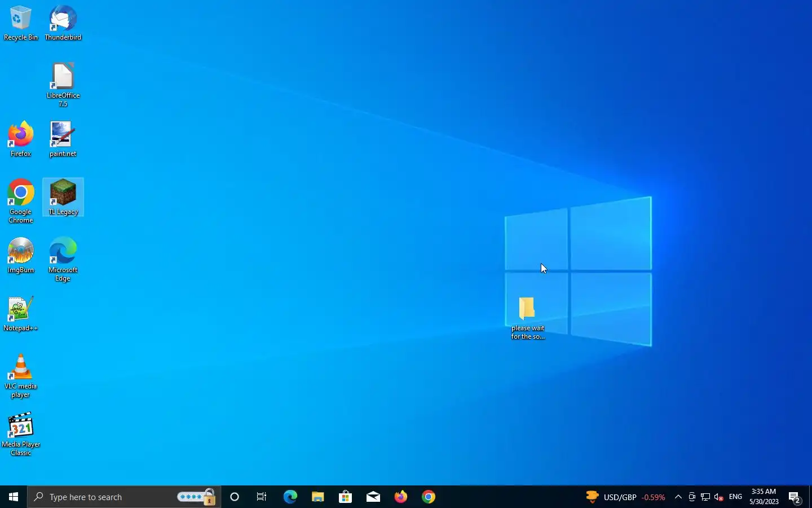Launch Microsoft Edge from the taskbar
Screen dimensions: 812x508
[x=290, y=497]
